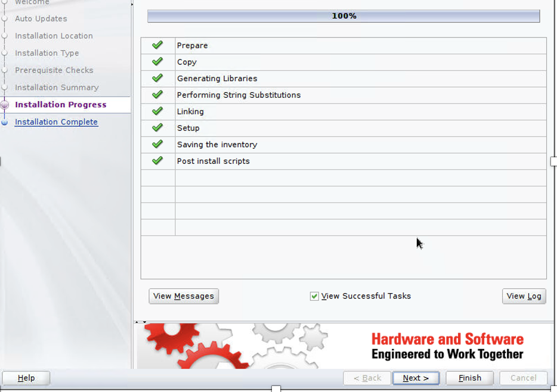The image size is (557, 392).
Task: Select the Installation Summary step
Action: [x=57, y=87]
